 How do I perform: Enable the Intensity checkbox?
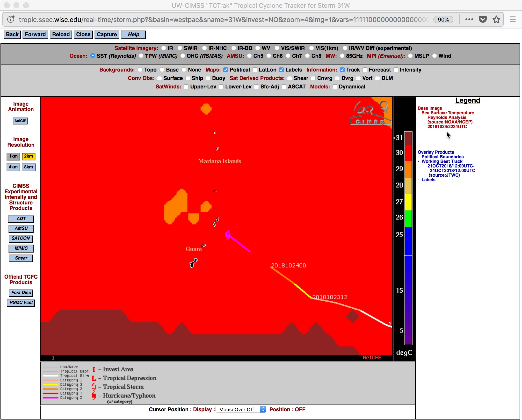(x=396, y=70)
